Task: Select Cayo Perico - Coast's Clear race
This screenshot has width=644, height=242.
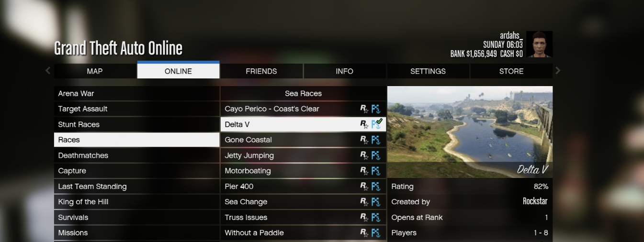Action: pyautogui.click(x=303, y=109)
